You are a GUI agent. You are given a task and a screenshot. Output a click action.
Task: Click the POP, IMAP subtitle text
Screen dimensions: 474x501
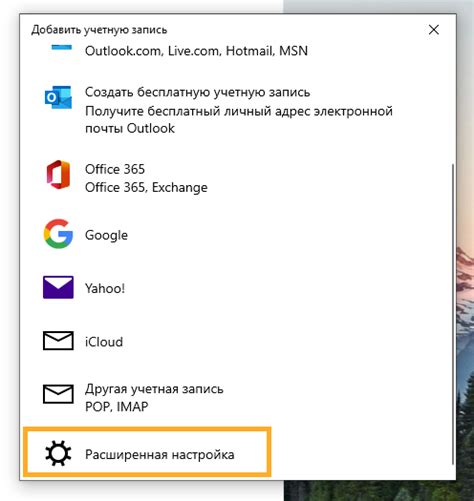(117, 407)
